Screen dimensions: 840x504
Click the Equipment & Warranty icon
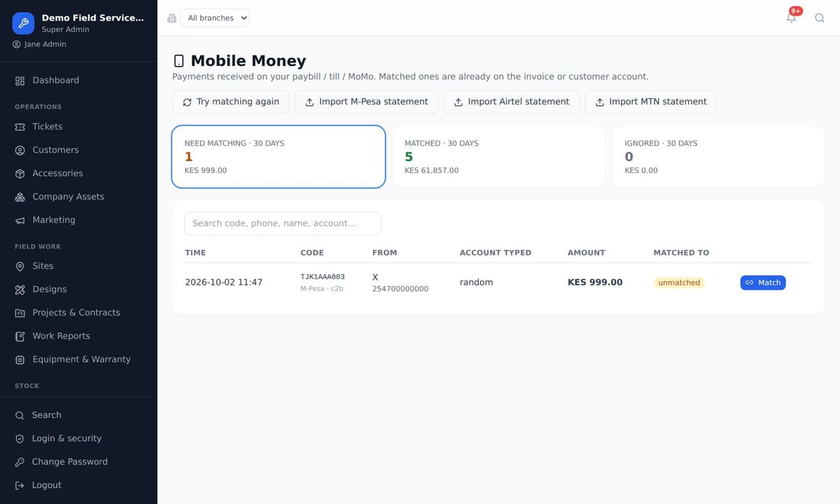pyautogui.click(x=20, y=360)
